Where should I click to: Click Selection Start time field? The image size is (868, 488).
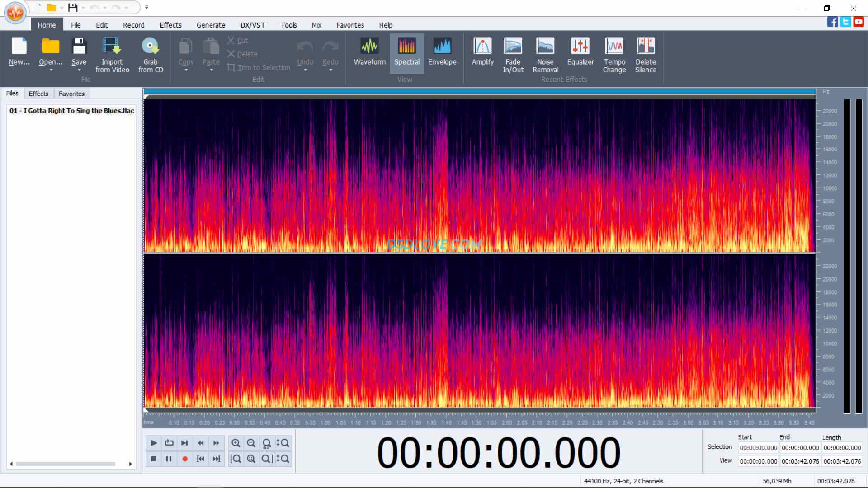point(758,448)
